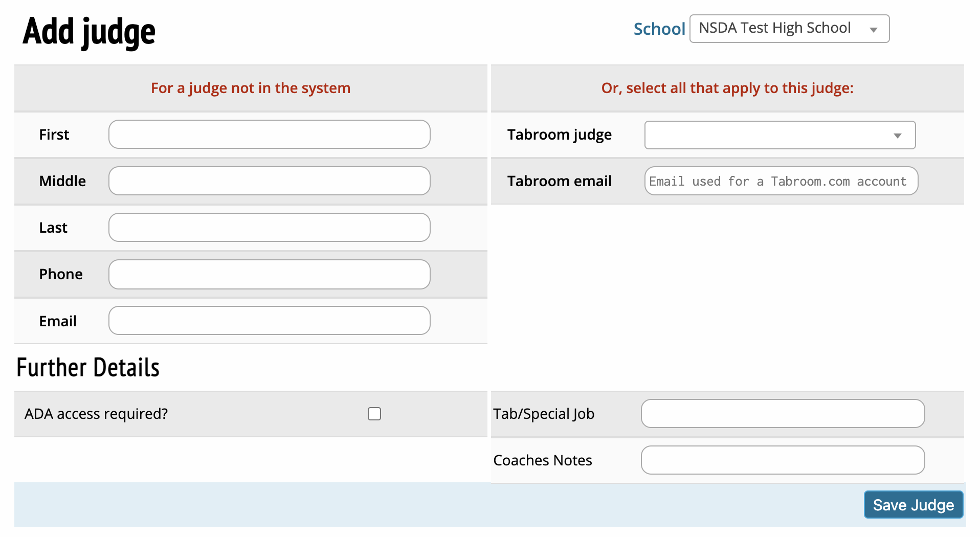Focus the judge Email field below Phone

(x=270, y=321)
